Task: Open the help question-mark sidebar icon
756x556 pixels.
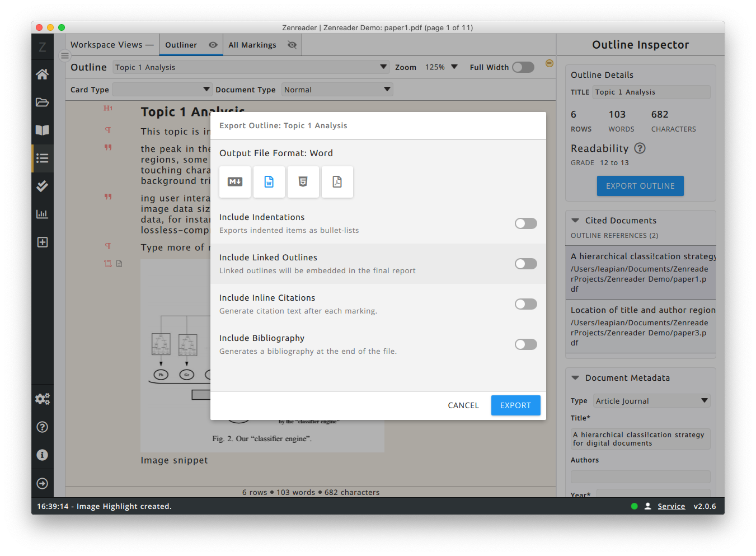Action: click(42, 427)
